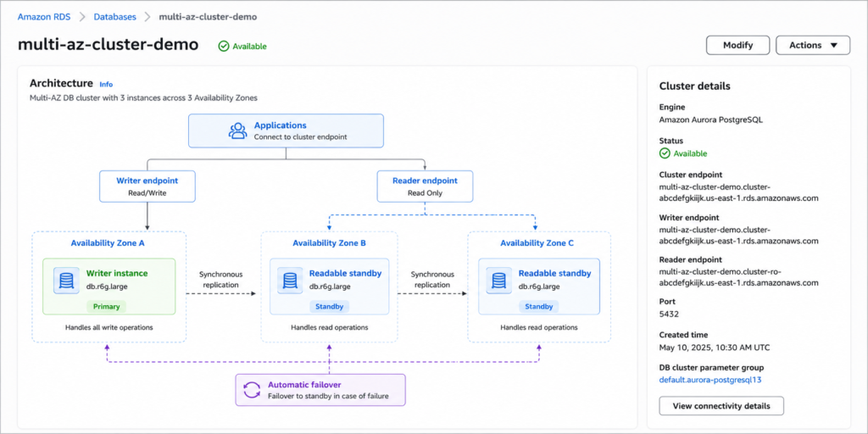Click Standby badge in Availability Zone B
This screenshot has height=434, width=868.
tap(329, 306)
